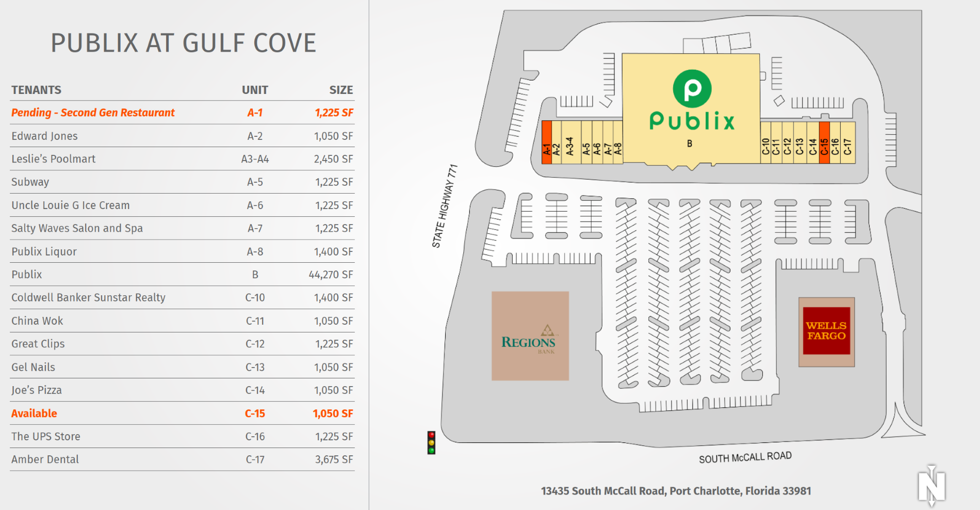The height and width of the screenshot is (510, 980).
Task: Select the Edward Jones tenant entry
Action: tap(44, 136)
